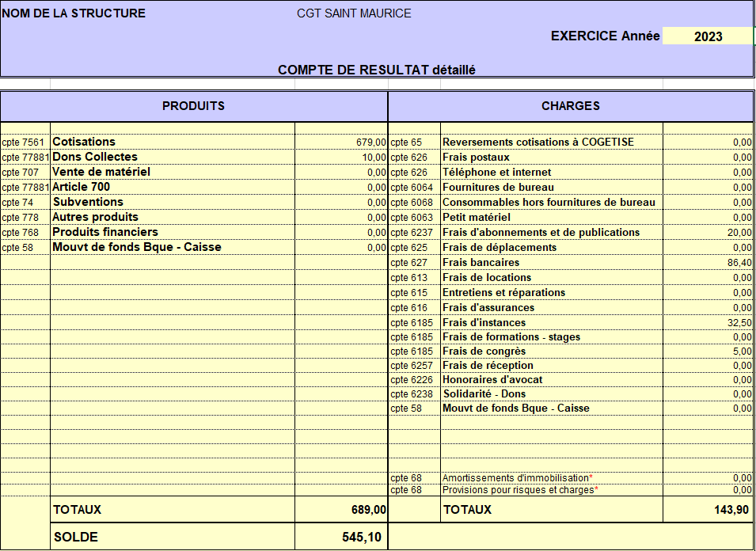
Task: Click the Amortissements d'immobilisation label
Action: [518, 478]
